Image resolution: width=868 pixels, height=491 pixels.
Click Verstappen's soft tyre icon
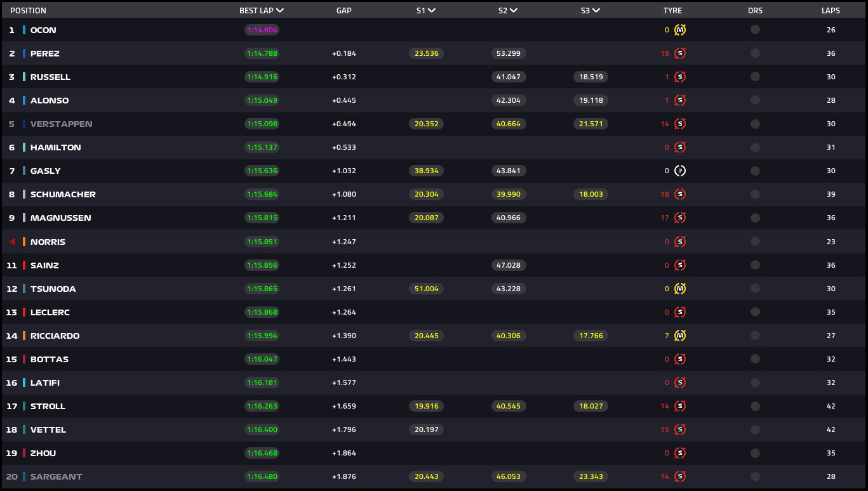(x=680, y=124)
